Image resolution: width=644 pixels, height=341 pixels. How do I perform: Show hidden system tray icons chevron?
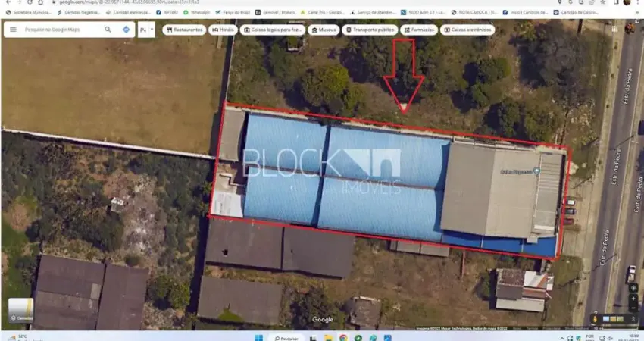pyautogui.click(x=562, y=338)
